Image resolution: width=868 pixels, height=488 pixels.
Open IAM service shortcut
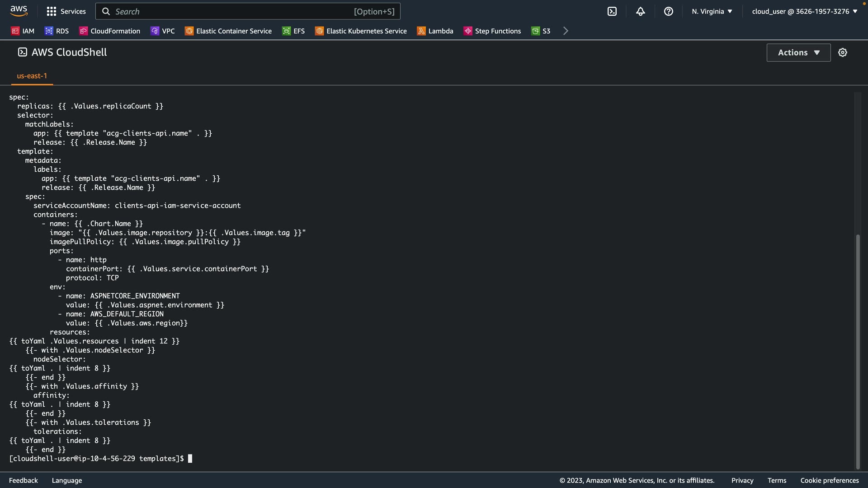click(x=23, y=31)
